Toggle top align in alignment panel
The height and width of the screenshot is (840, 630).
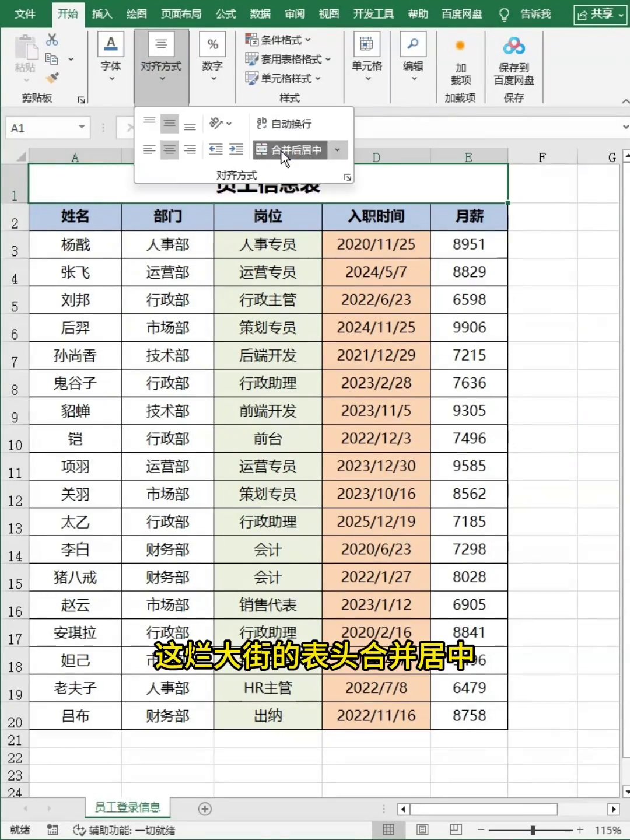[149, 123]
